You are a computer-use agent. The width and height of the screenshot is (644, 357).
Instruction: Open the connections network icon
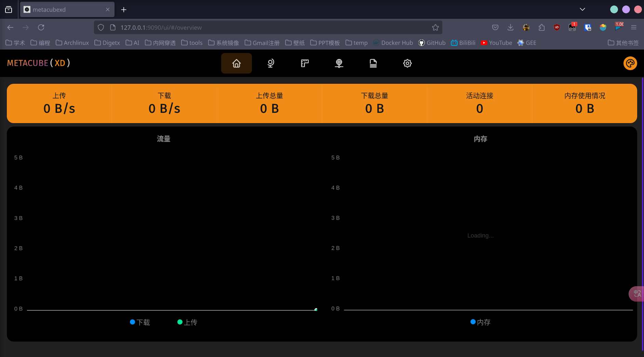[339, 63]
